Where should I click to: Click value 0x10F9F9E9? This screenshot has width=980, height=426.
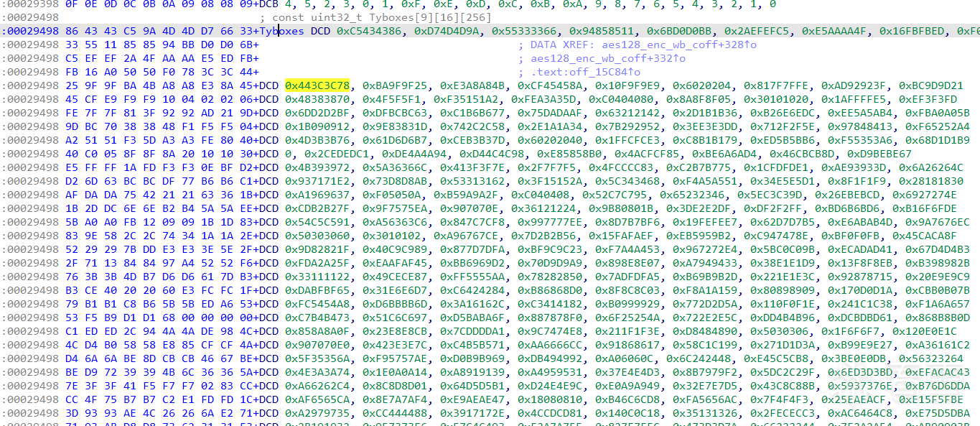click(627, 86)
